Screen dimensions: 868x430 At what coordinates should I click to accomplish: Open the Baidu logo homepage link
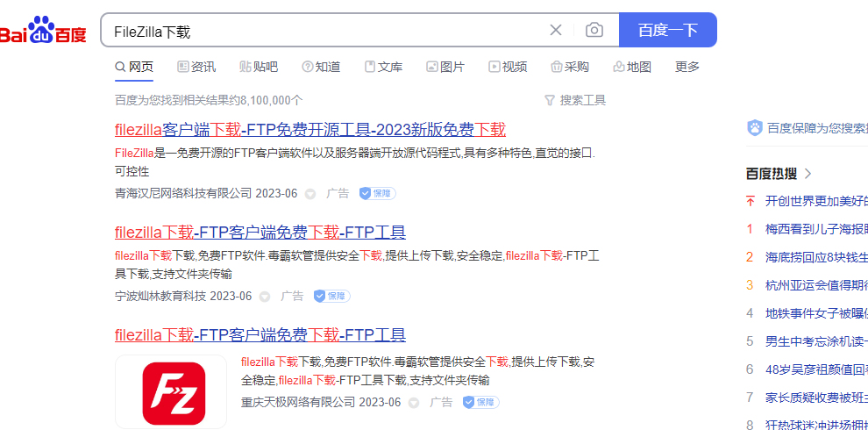coord(43,30)
